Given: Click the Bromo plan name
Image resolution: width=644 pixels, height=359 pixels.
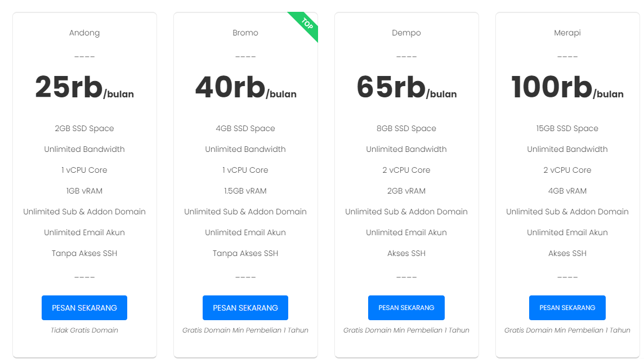Looking at the screenshot, I should (x=245, y=33).
